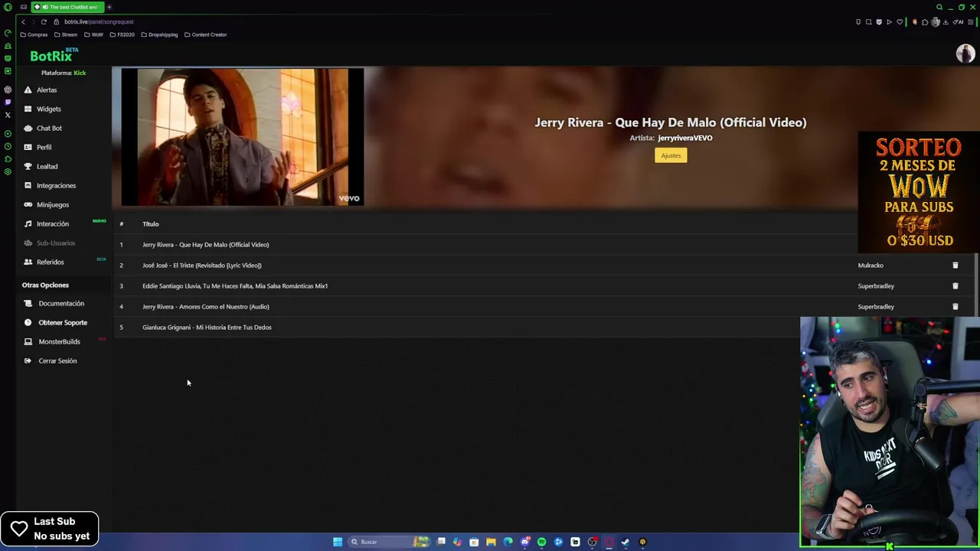Click the browser downloads icon
The height and width of the screenshot is (551, 980).
pos(946,22)
